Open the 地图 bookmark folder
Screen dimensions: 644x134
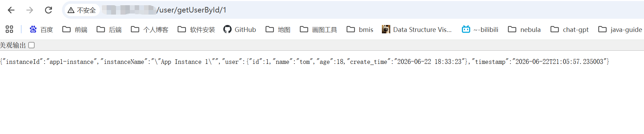[x=278, y=30]
